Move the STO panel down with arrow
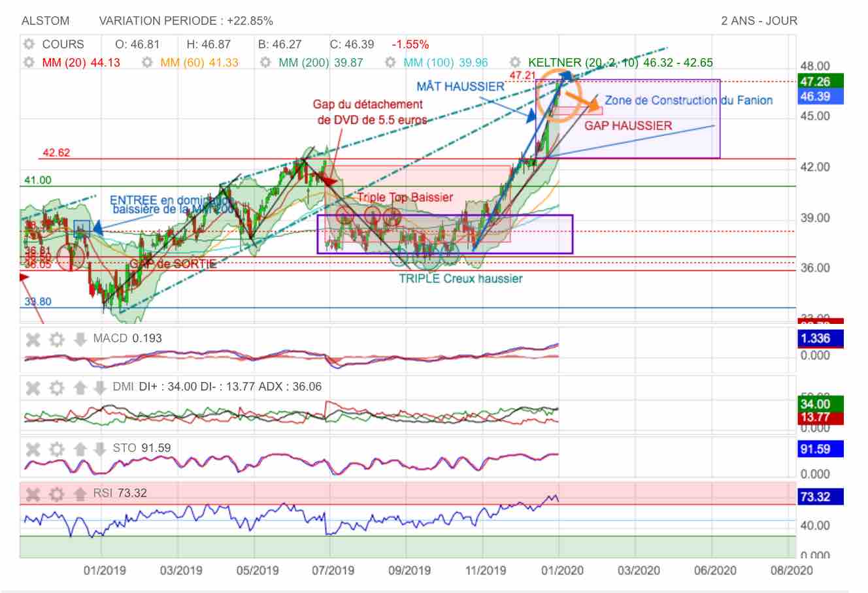 pyautogui.click(x=99, y=449)
